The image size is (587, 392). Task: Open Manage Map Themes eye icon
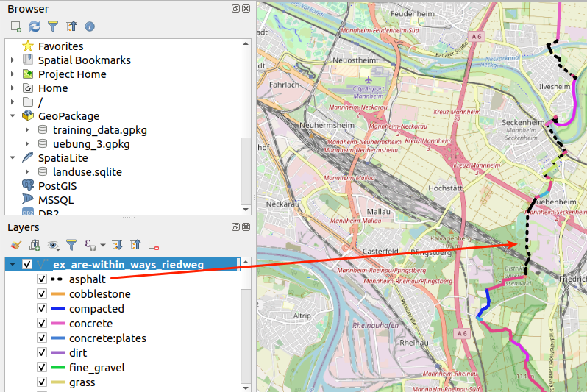point(53,245)
